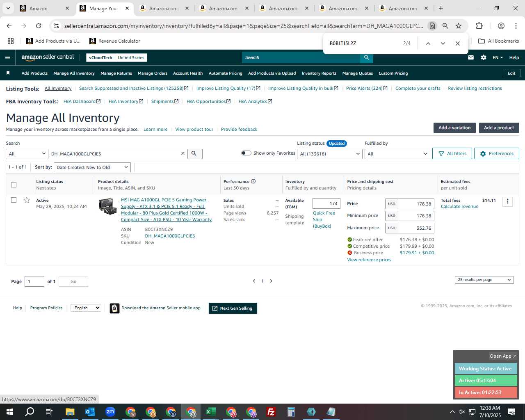Click the MSI power supply product thumbnail
Image resolution: width=525 pixels, height=420 pixels.
click(108, 206)
